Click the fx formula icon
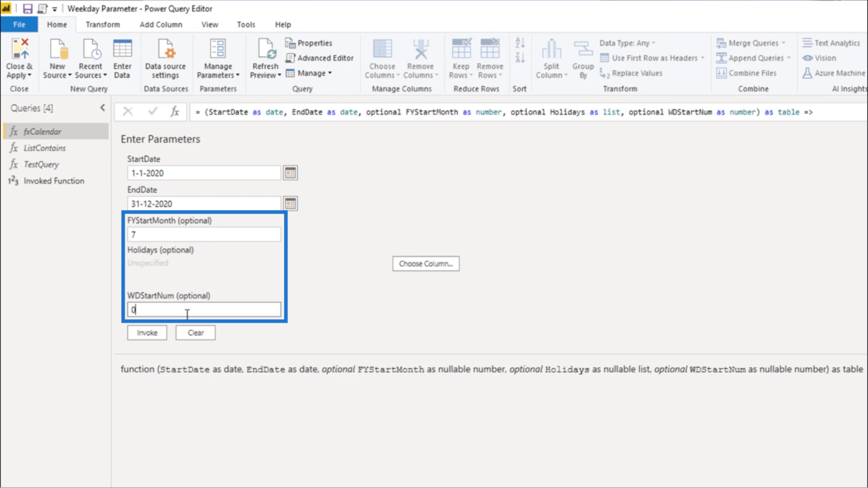The height and width of the screenshot is (488, 868). point(175,112)
